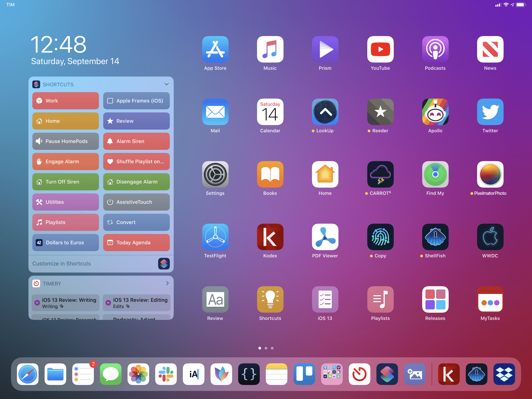Open the PDF Viewer app
The height and width of the screenshot is (399, 532).
point(325,237)
